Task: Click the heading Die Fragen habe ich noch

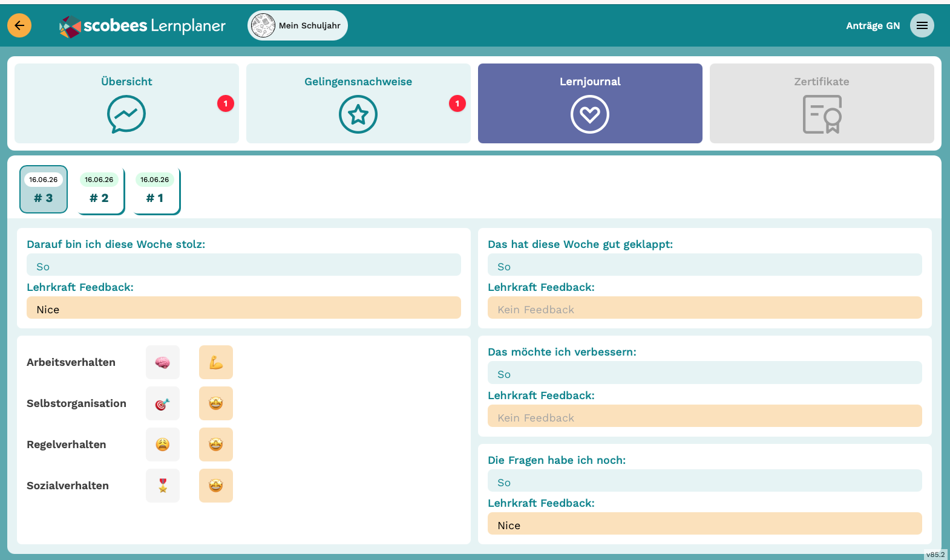Action: point(557,460)
